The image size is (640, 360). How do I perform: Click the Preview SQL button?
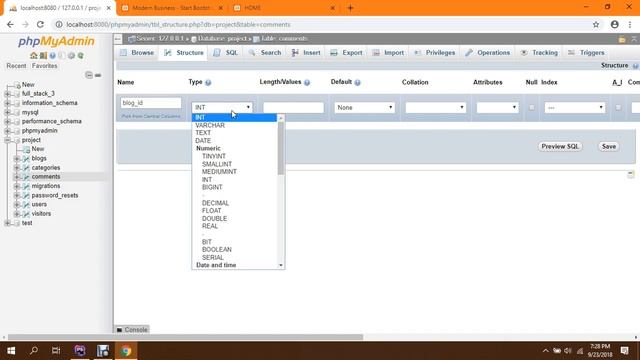[560, 147]
